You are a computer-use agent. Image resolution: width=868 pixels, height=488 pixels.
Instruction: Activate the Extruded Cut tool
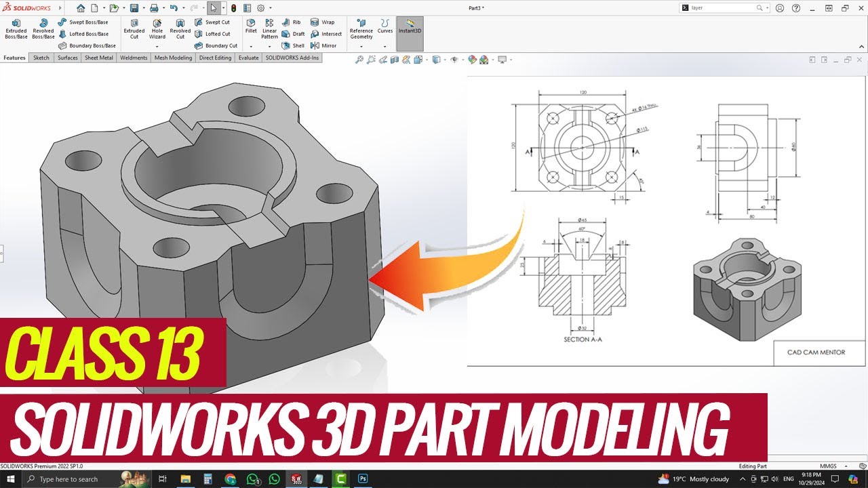point(134,28)
